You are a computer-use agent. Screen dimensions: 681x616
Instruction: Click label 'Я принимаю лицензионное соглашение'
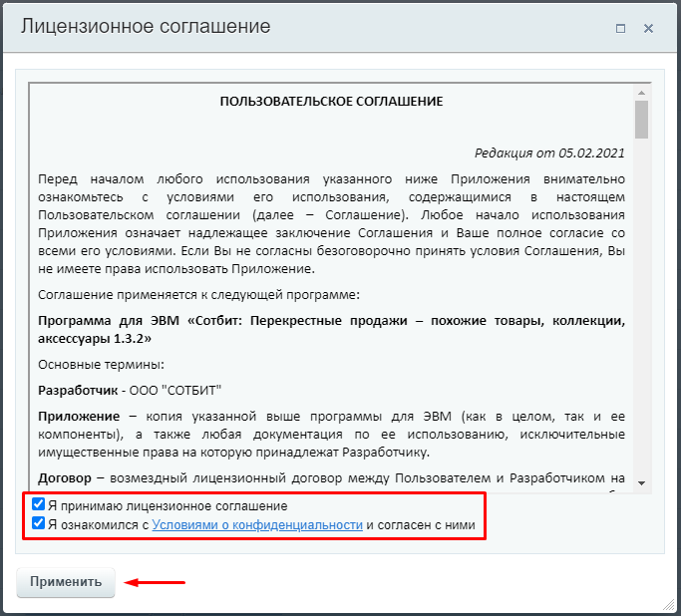[x=168, y=506]
